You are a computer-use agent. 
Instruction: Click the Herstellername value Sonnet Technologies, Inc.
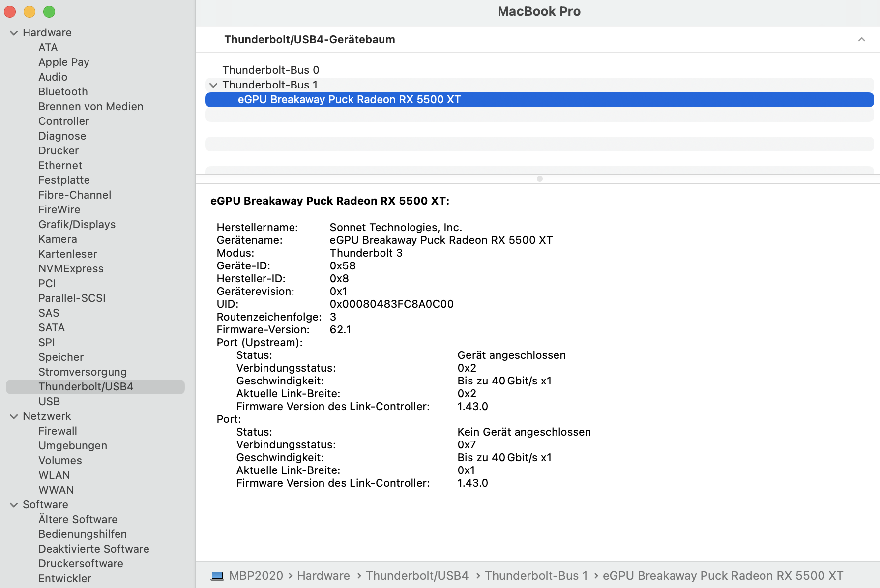396,228
